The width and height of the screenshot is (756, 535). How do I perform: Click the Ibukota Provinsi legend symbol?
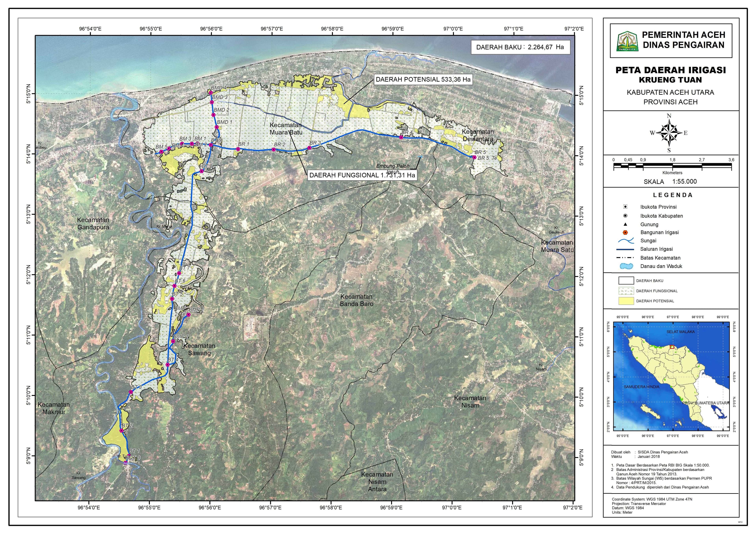click(625, 207)
